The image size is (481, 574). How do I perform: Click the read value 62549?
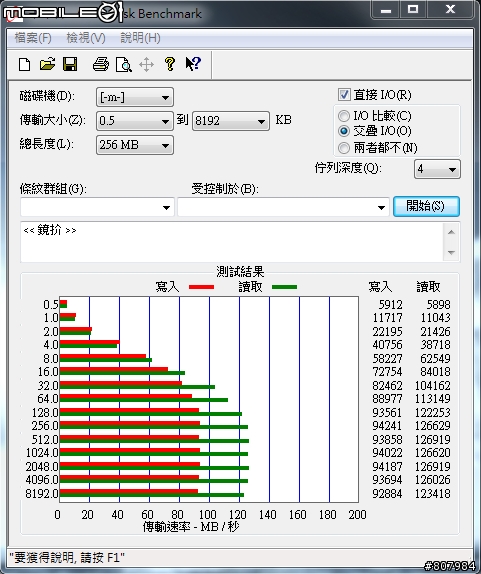point(435,358)
